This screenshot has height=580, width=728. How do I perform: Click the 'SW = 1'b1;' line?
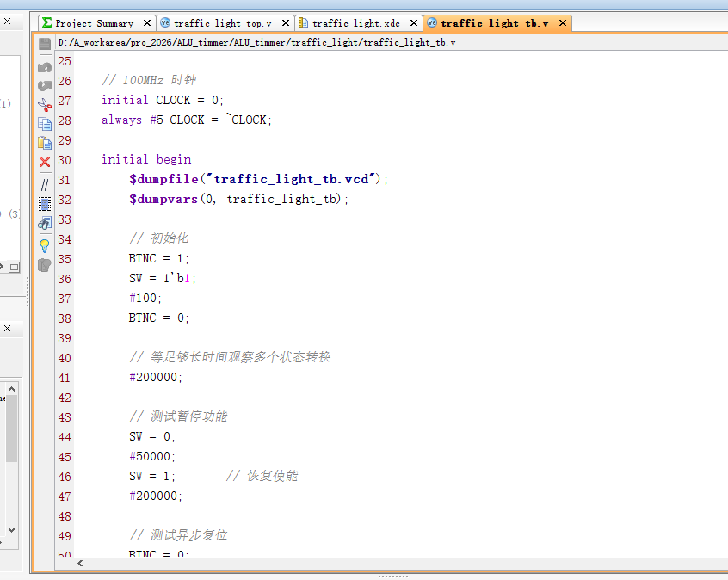click(x=162, y=279)
